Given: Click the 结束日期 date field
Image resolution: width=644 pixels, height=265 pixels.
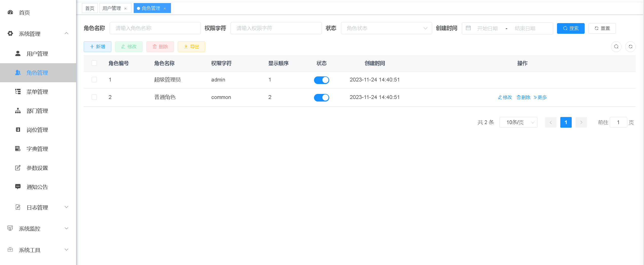Looking at the screenshot, I should pyautogui.click(x=525, y=28).
